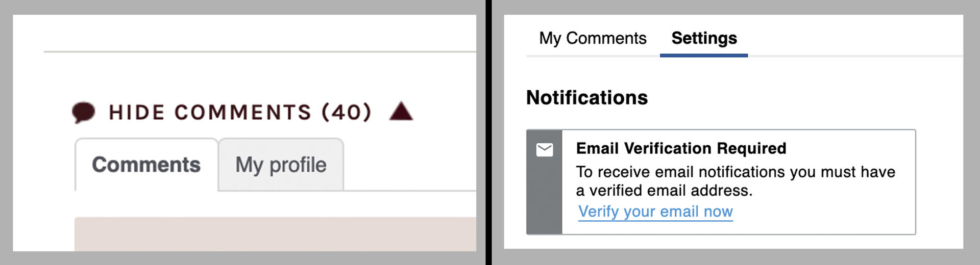980x265 pixels.
Task: Click the Notifications section heading
Action: 587,97
